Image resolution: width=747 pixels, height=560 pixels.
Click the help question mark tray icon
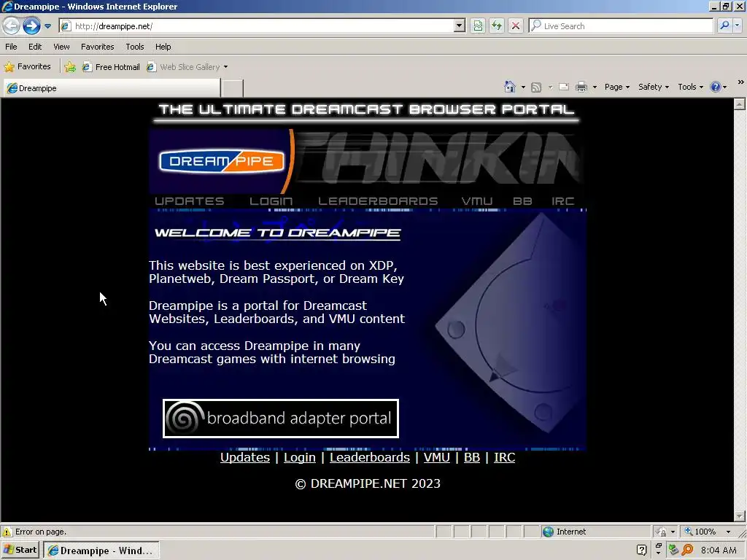pyautogui.click(x=642, y=551)
